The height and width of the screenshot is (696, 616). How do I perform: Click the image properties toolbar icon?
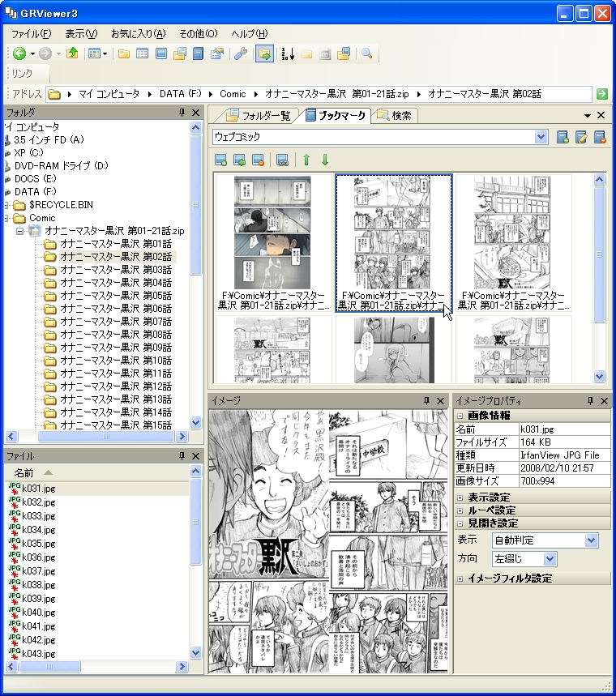click(x=216, y=53)
